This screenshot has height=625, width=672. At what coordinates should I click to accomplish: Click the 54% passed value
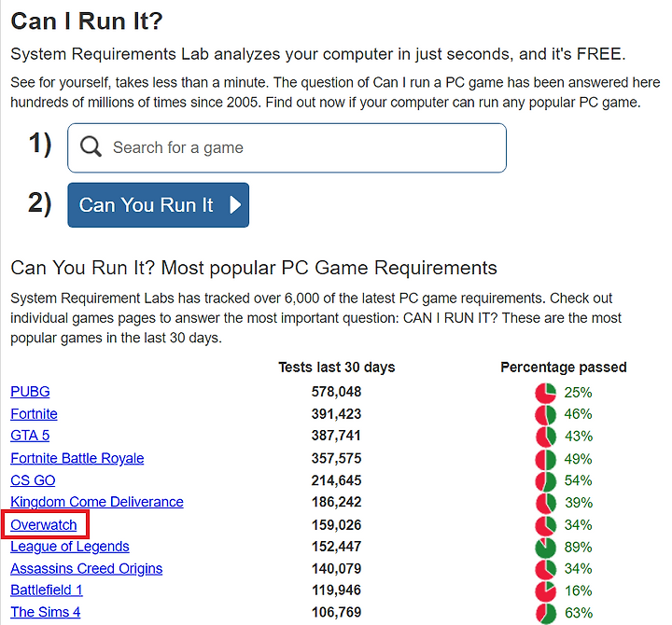tap(578, 480)
